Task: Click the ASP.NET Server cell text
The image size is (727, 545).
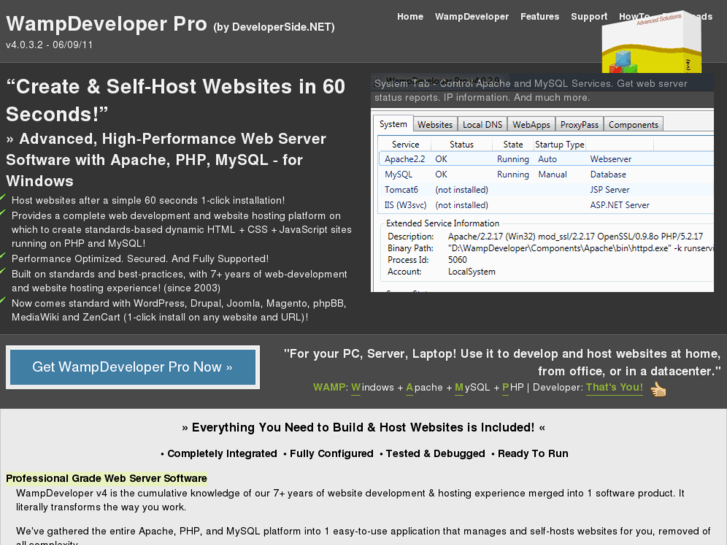Action: pyautogui.click(x=619, y=205)
